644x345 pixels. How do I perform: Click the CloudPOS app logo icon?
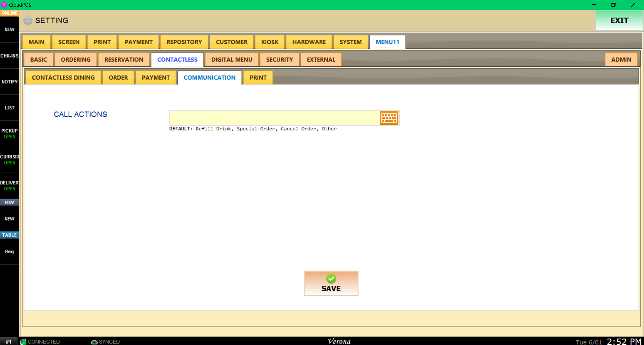point(4,5)
